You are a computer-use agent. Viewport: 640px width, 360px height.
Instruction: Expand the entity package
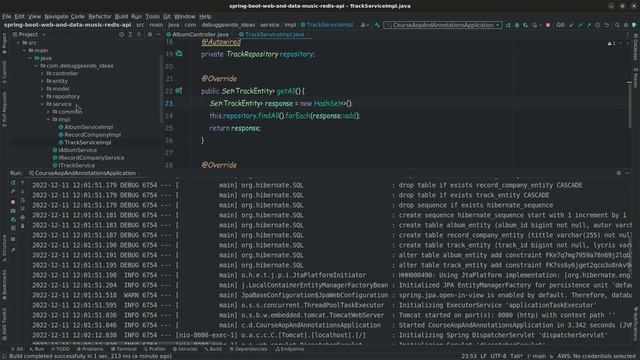pyautogui.click(x=42, y=81)
